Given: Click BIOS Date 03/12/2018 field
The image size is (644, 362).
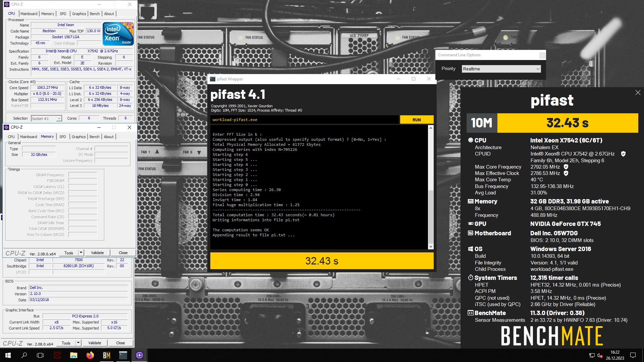Looking at the screenshot, I should (78, 300).
